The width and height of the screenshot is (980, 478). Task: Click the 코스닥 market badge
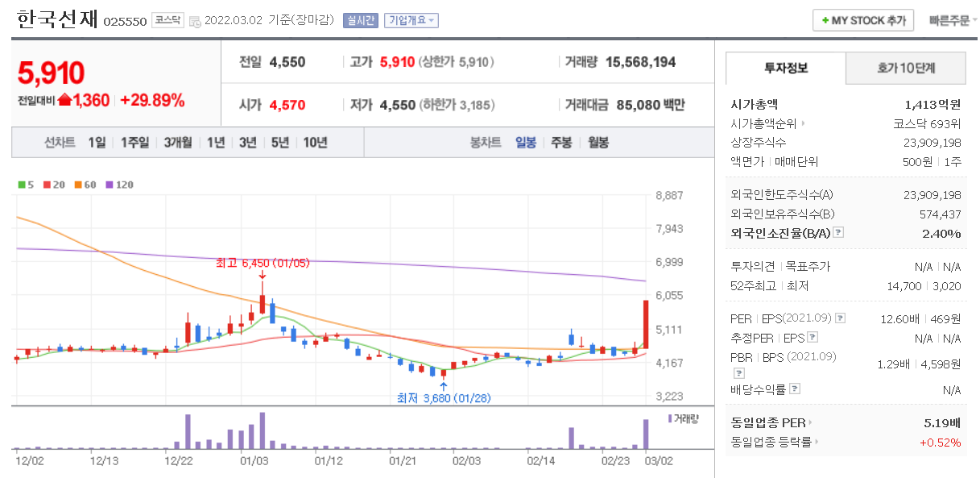click(167, 21)
